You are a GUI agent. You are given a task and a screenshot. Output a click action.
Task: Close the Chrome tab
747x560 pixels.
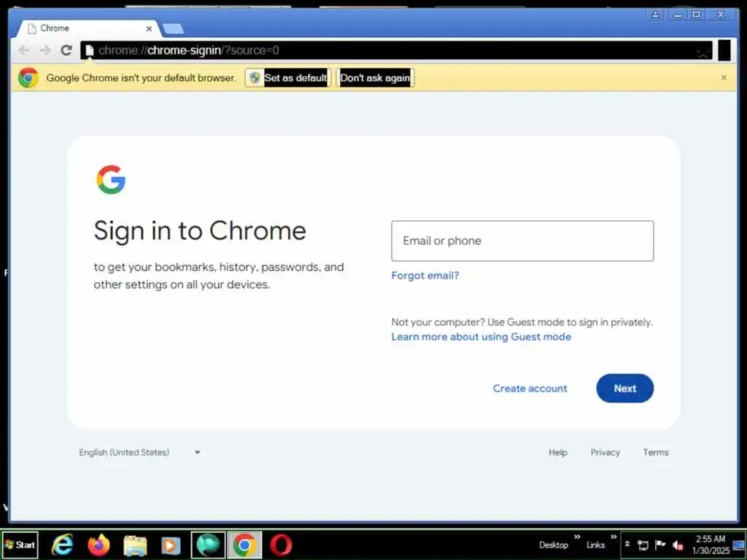point(149,28)
